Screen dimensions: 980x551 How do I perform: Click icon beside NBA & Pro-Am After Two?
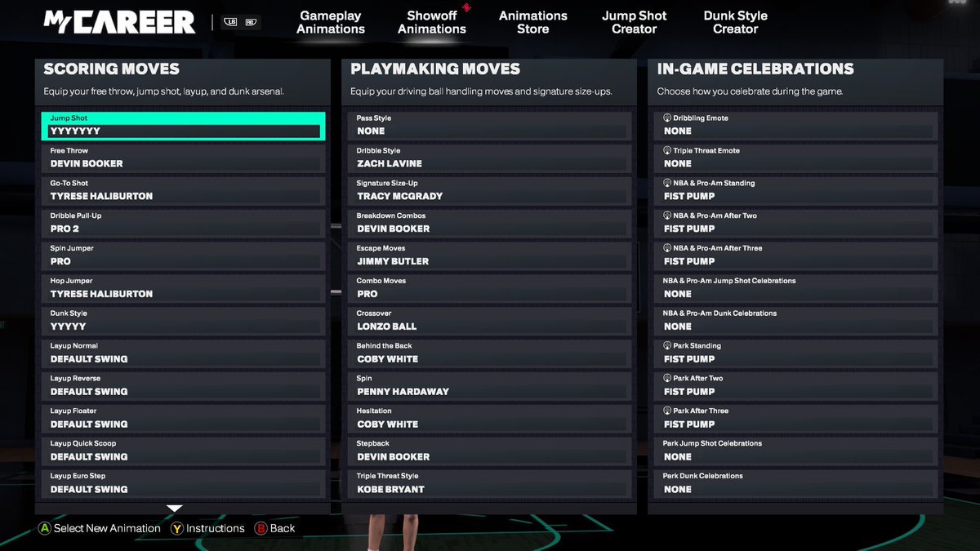pos(667,216)
